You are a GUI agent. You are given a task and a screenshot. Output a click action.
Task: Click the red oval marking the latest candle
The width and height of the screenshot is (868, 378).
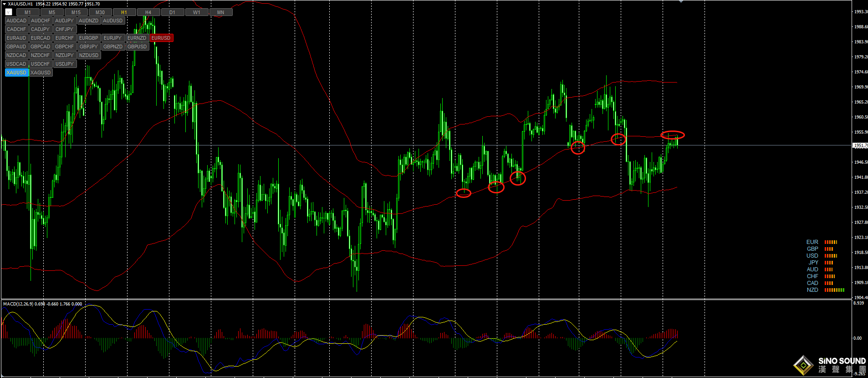673,135
